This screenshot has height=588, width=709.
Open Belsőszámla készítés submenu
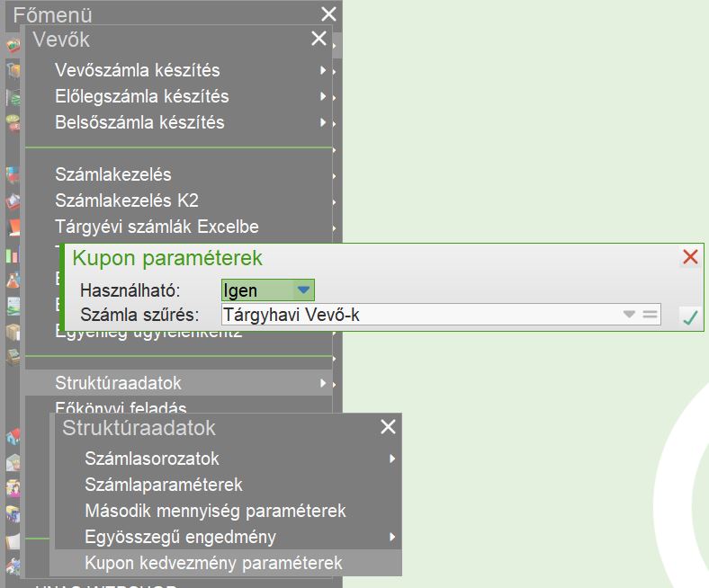[179, 123]
